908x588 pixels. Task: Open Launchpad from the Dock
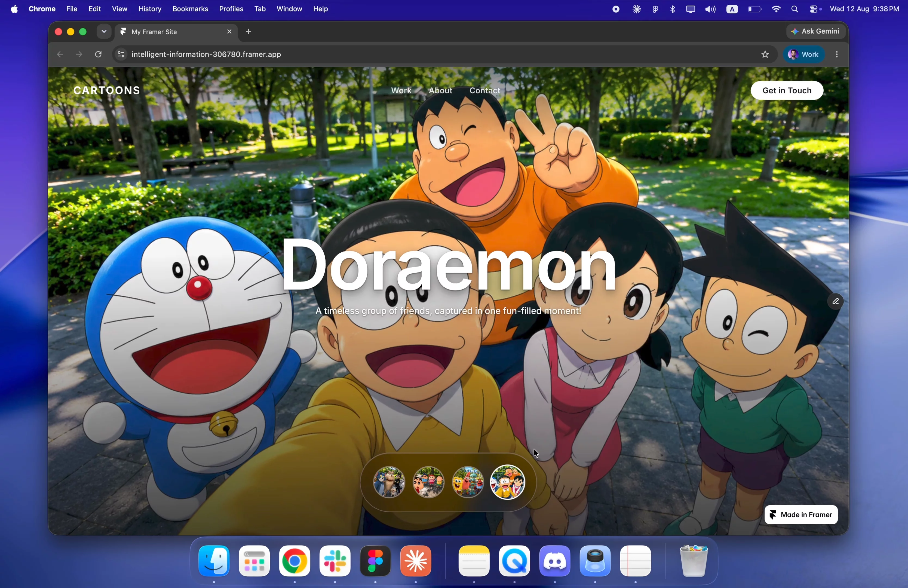click(254, 561)
